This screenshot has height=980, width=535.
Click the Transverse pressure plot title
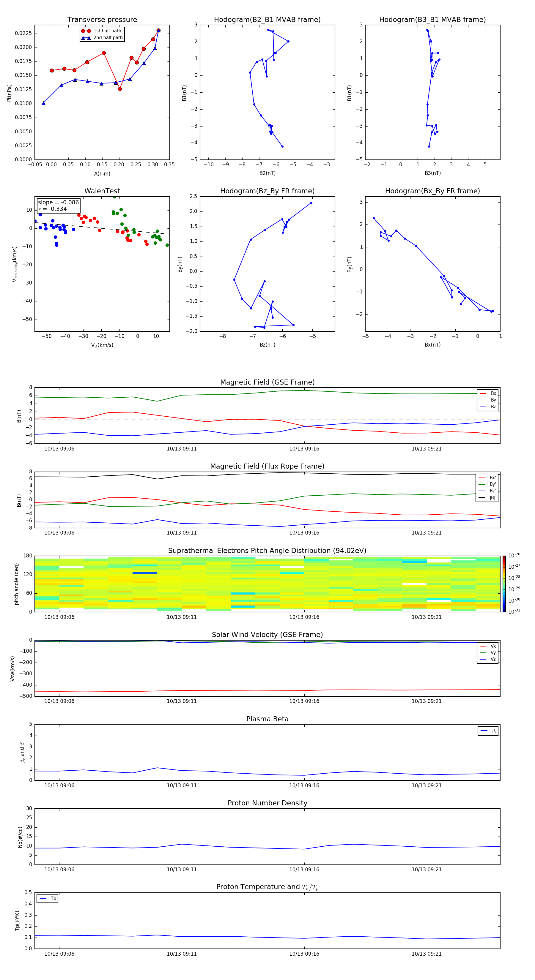point(102,20)
